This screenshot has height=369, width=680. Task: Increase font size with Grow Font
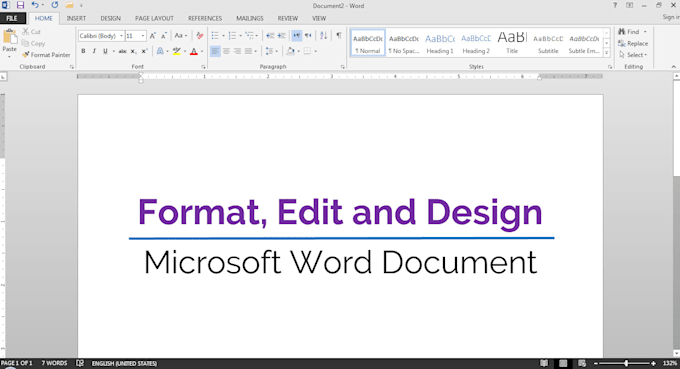pyautogui.click(x=153, y=36)
